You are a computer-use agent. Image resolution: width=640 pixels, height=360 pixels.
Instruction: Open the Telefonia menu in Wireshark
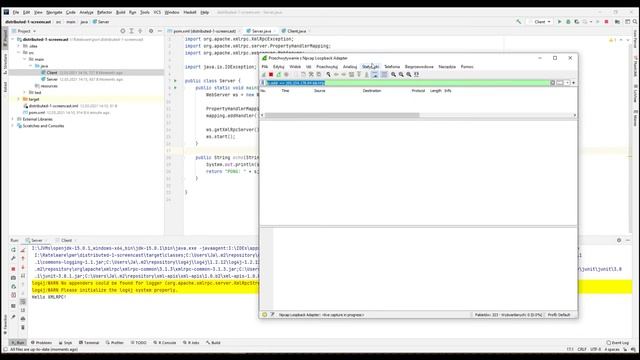coord(392,67)
